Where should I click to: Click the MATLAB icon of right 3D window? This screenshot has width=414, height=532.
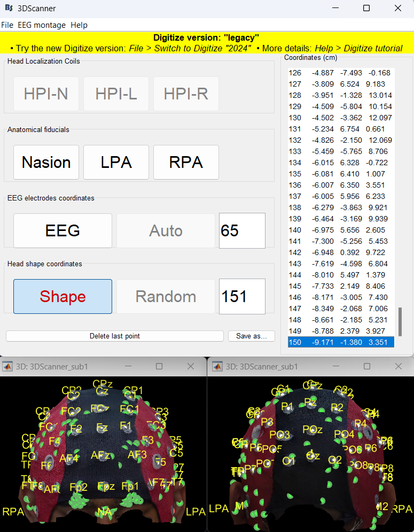point(217,367)
